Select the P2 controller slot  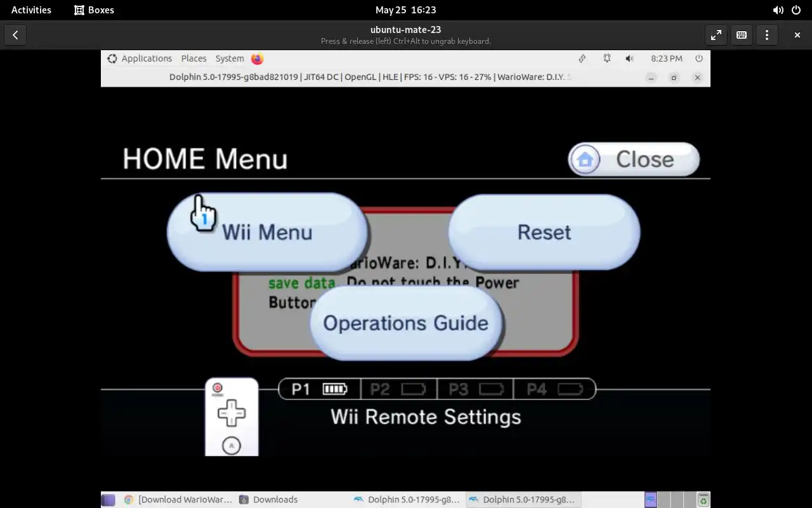398,389
